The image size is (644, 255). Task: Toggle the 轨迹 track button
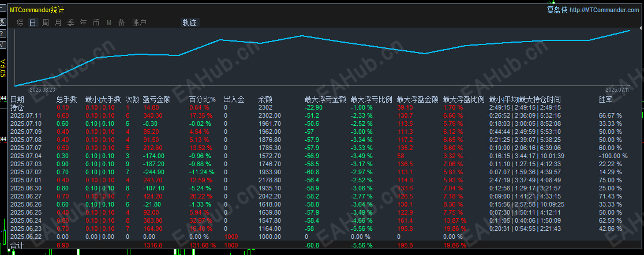pyautogui.click(x=189, y=23)
